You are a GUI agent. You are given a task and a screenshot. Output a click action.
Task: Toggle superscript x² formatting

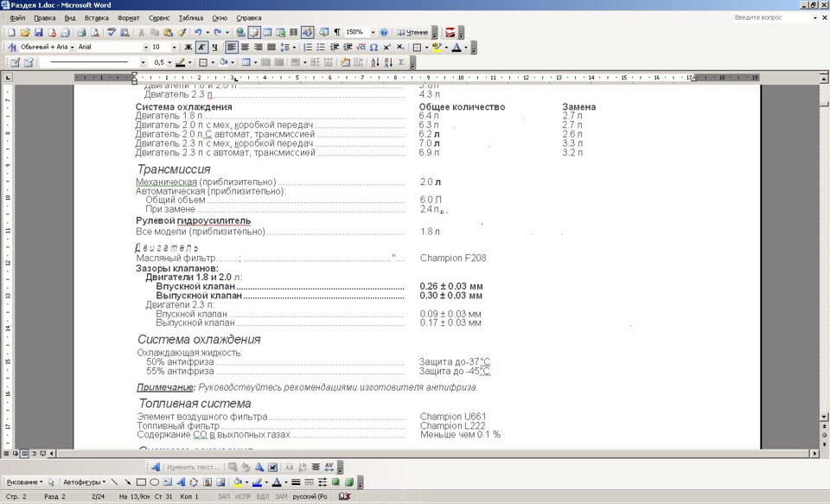387,48
